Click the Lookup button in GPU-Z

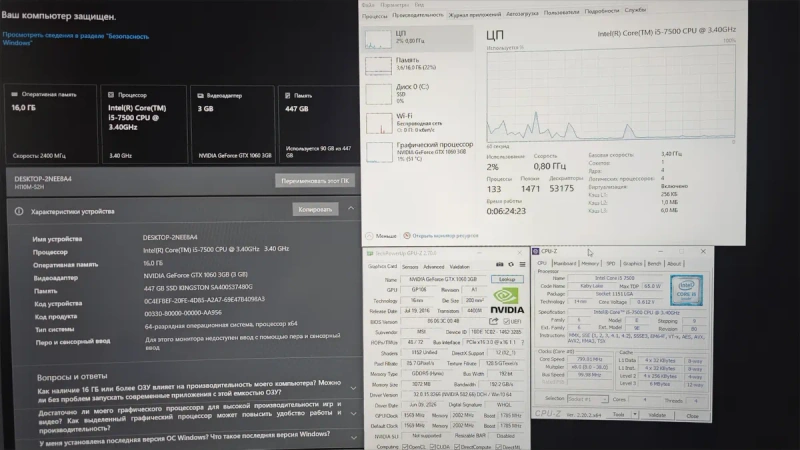pyautogui.click(x=507, y=279)
